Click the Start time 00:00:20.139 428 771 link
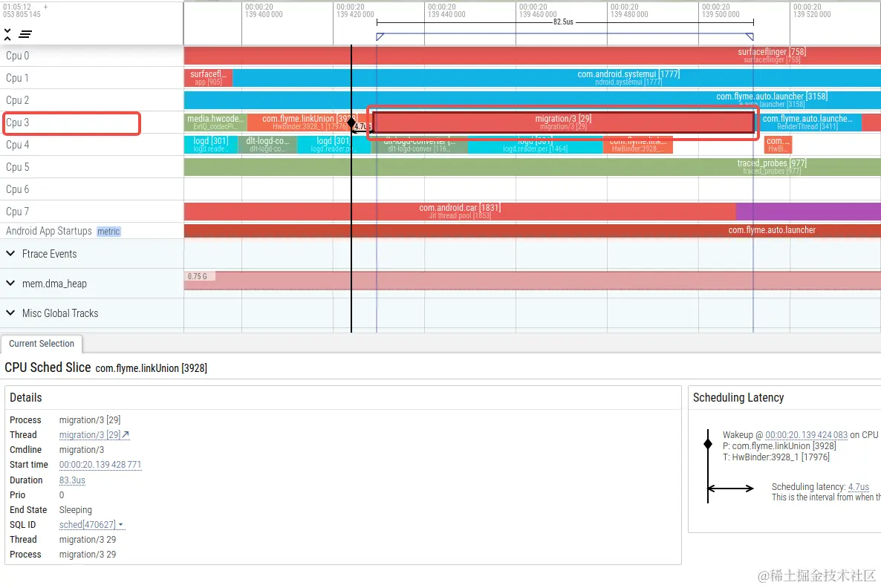Viewport: 881px width, 588px height. pos(100,465)
